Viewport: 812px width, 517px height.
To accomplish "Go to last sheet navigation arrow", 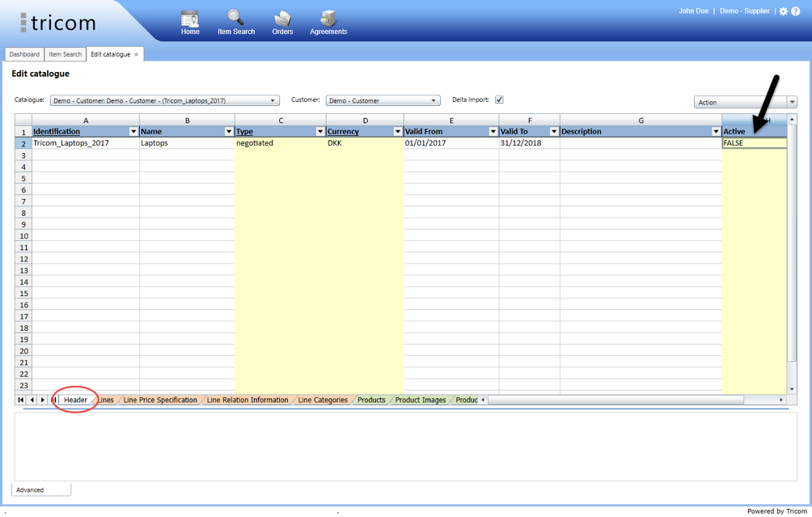I will [x=53, y=400].
